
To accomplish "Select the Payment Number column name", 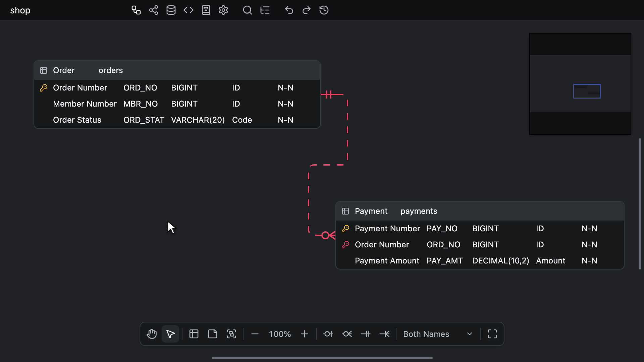I will pyautogui.click(x=387, y=229).
